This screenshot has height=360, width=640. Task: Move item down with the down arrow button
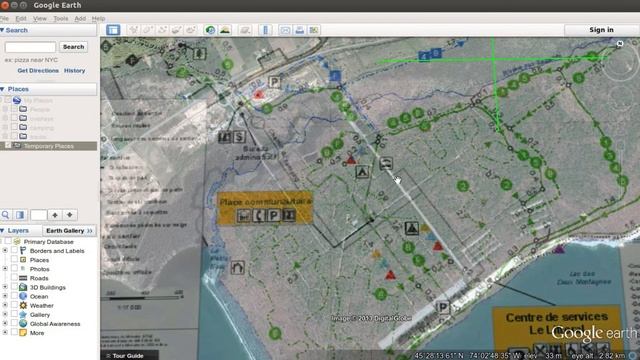(x=70, y=215)
